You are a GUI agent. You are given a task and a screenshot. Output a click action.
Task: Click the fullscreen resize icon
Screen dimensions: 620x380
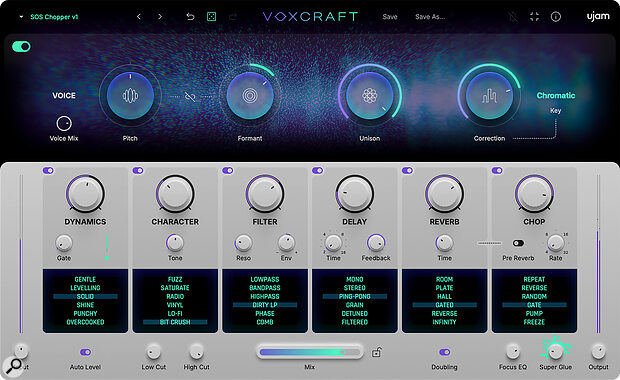[x=534, y=17]
